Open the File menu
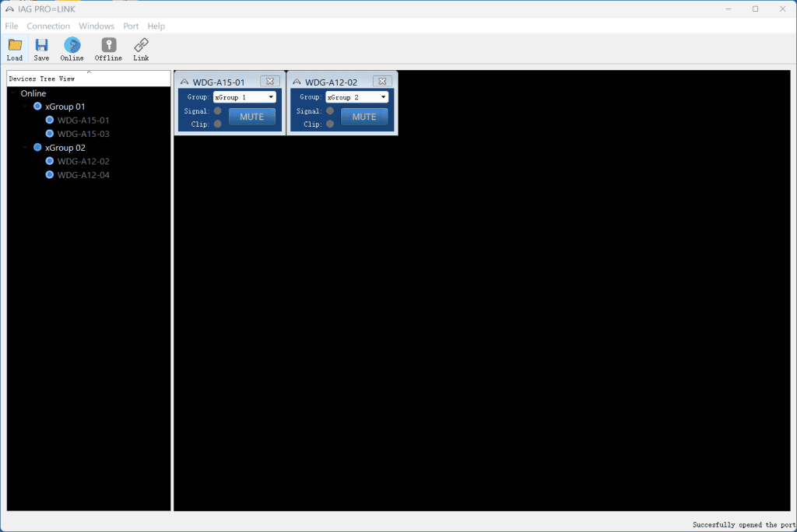 [11, 26]
